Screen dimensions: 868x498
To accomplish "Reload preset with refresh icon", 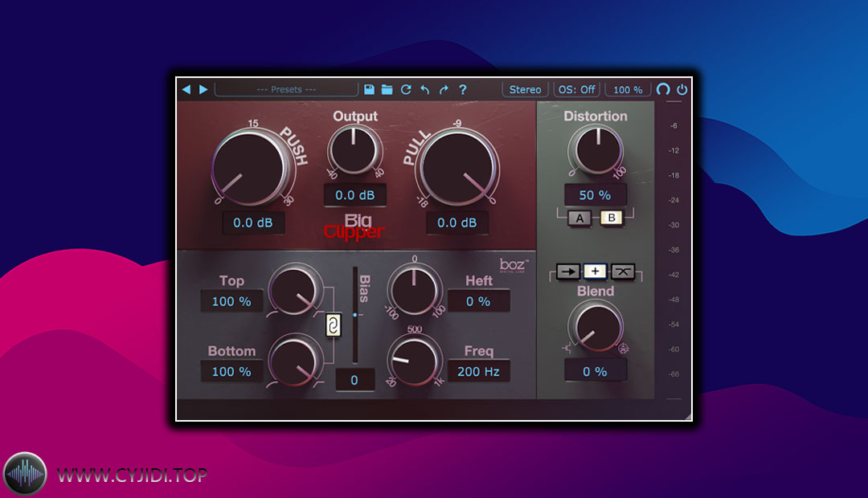I will click(x=406, y=90).
